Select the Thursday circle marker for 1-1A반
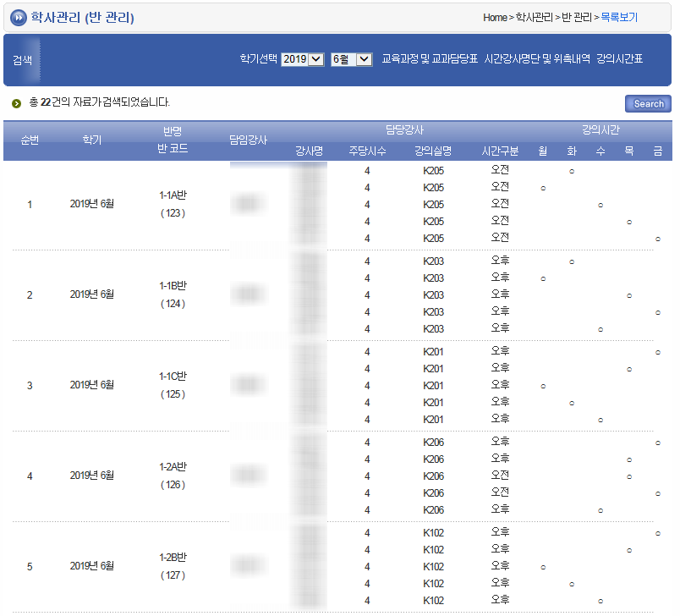 coord(629,222)
